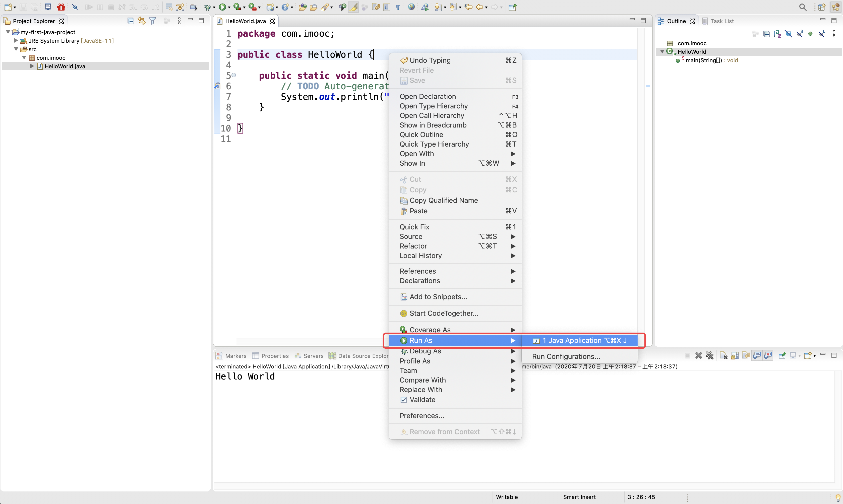The width and height of the screenshot is (843, 504).
Task: Click the New wizard toolbar icon
Action: point(8,7)
